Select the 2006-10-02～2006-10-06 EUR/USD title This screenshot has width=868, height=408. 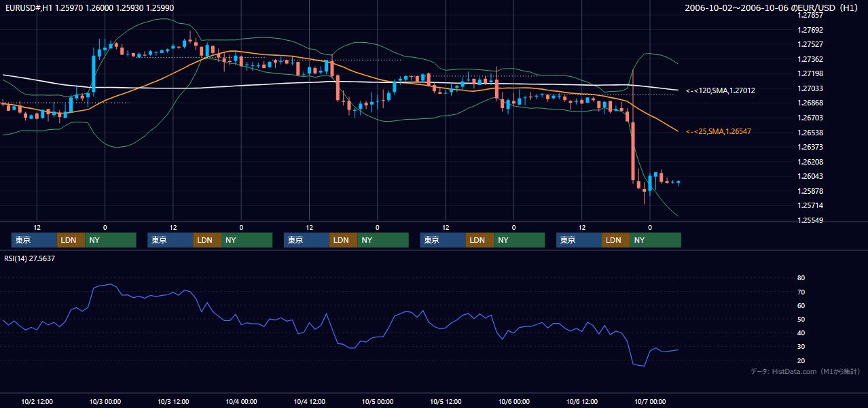pyautogui.click(x=772, y=7)
